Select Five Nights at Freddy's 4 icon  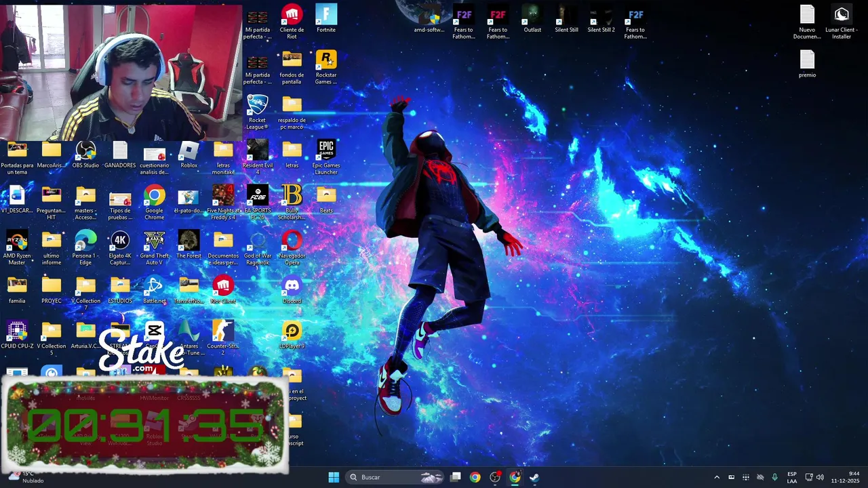[223, 203]
